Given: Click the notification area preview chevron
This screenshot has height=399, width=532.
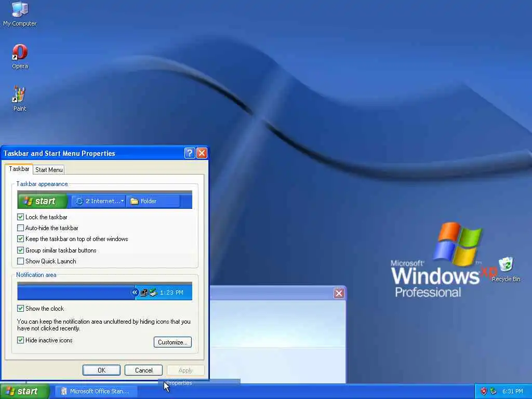Looking at the screenshot, I should pos(135,292).
